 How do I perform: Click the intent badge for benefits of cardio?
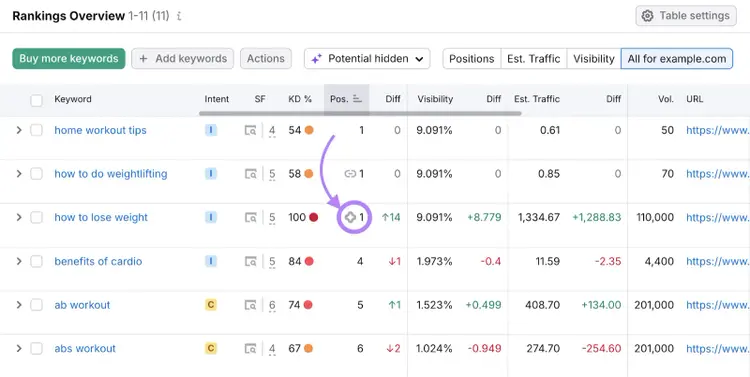coord(211,261)
